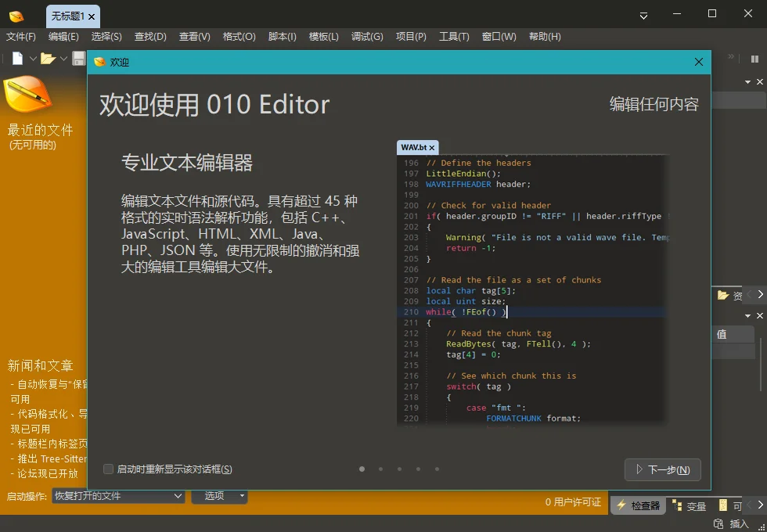
Task: Open the 代码格式化 news item
Action: tap(49, 422)
